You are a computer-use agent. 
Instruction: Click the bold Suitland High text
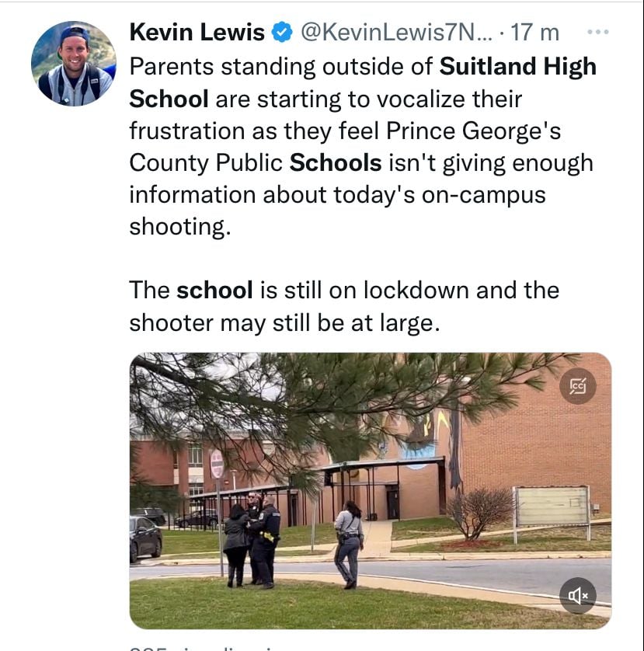click(x=518, y=67)
